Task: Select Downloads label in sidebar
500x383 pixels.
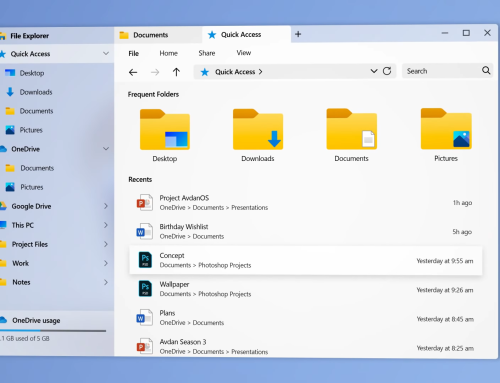Action: tap(36, 92)
